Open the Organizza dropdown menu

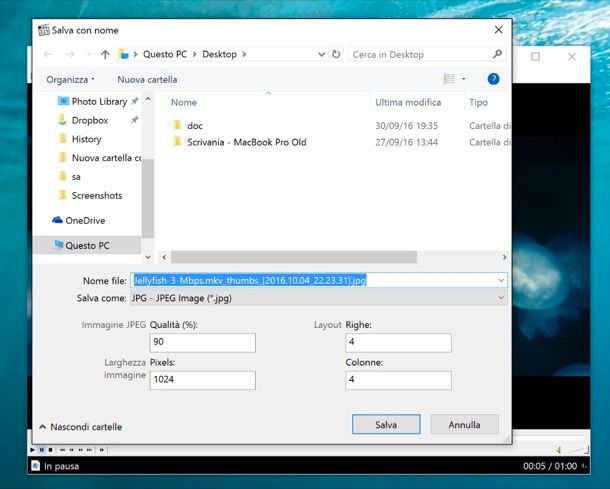point(71,79)
